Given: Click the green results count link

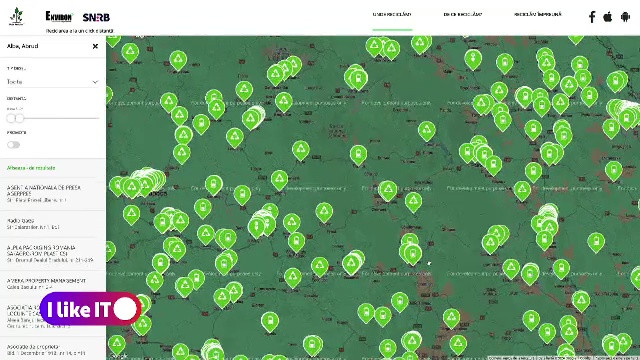Looking at the screenshot, I should (31, 168).
